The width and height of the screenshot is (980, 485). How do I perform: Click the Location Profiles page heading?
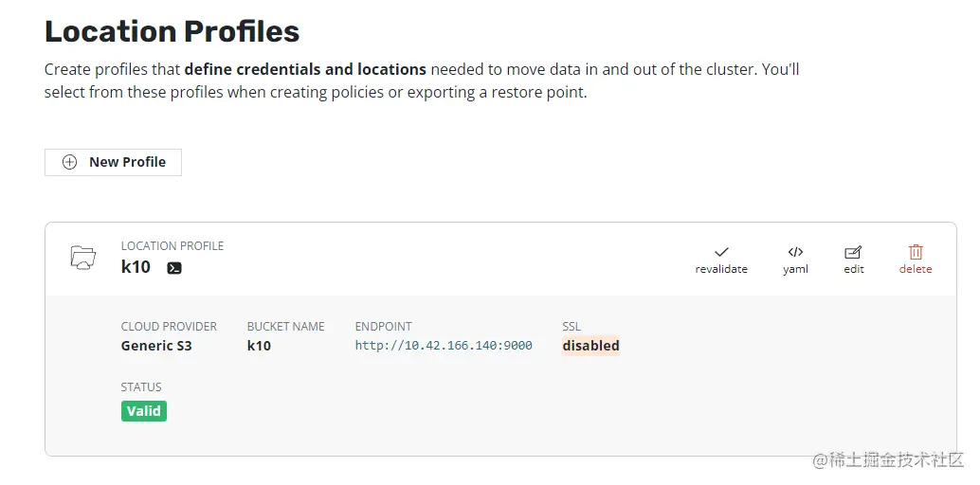point(172,31)
